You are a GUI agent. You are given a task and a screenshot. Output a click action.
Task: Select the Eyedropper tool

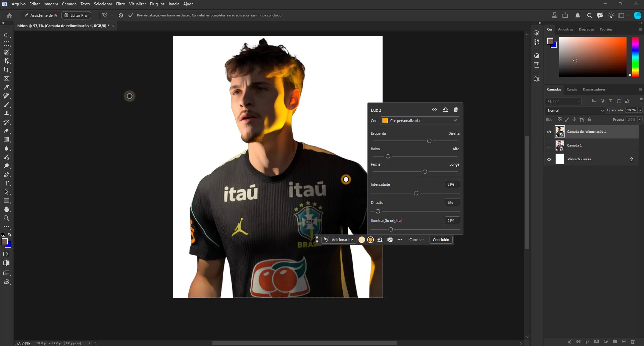(6, 88)
